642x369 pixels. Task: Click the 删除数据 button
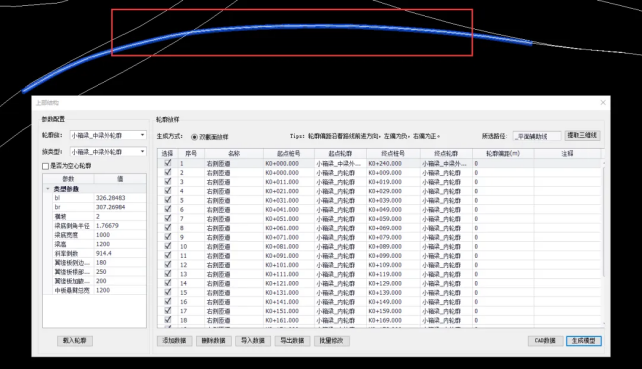click(214, 341)
